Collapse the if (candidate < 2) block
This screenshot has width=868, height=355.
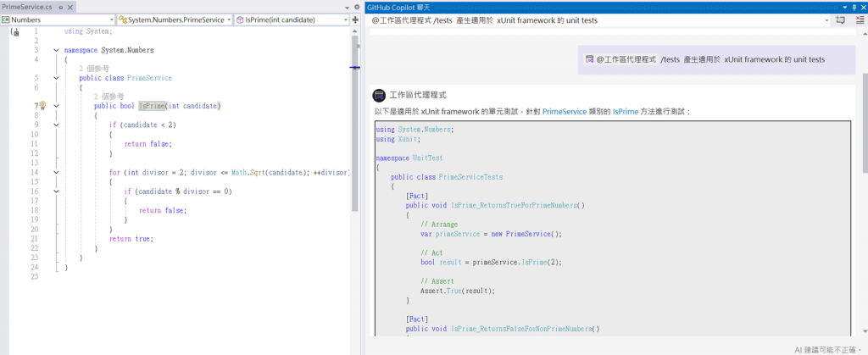pyautogui.click(x=57, y=125)
